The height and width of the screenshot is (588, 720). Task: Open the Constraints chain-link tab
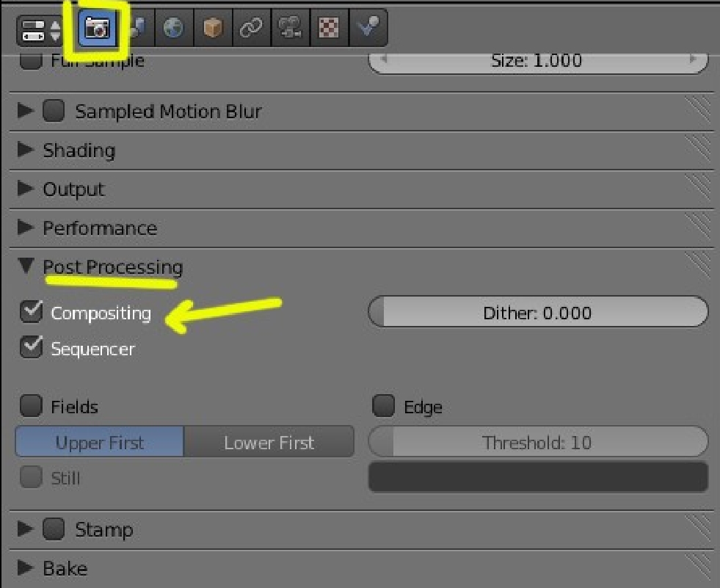point(251,29)
